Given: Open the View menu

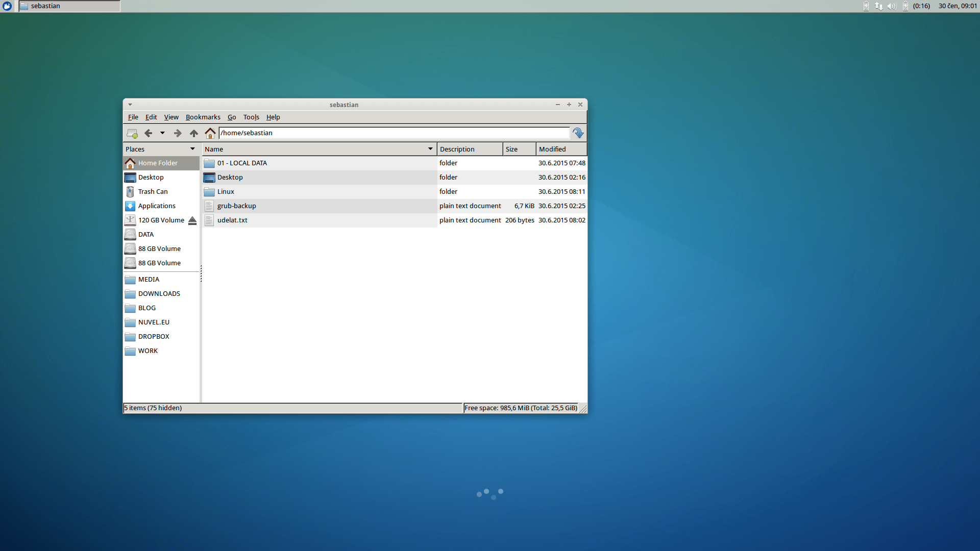Looking at the screenshot, I should click(x=171, y=117).
